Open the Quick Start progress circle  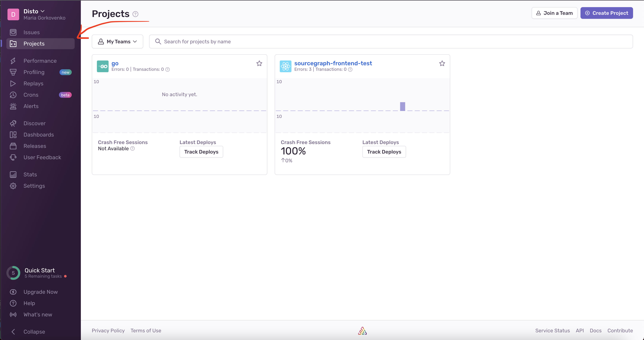point(13,273)
